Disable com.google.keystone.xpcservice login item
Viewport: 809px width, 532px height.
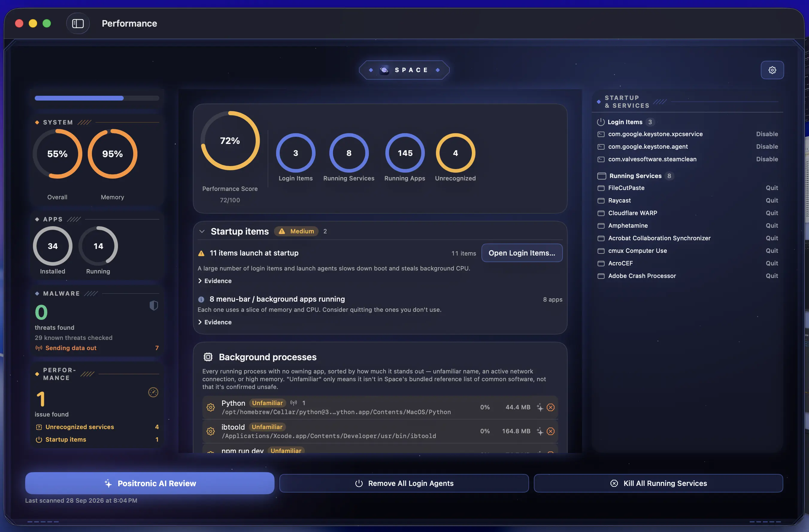767,134
